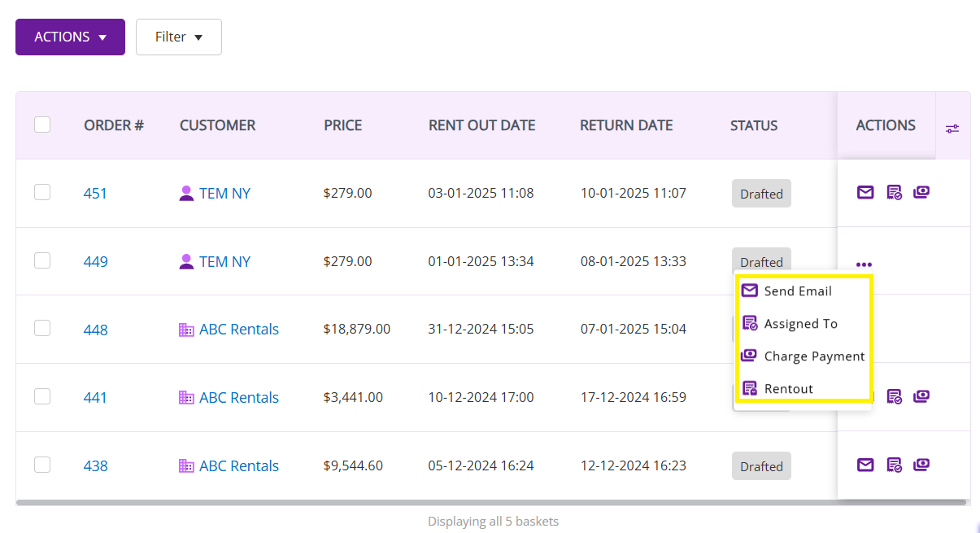Open ABC Rentals link for order 448
This screenshot has height=533, width=980.
point(239,330)
